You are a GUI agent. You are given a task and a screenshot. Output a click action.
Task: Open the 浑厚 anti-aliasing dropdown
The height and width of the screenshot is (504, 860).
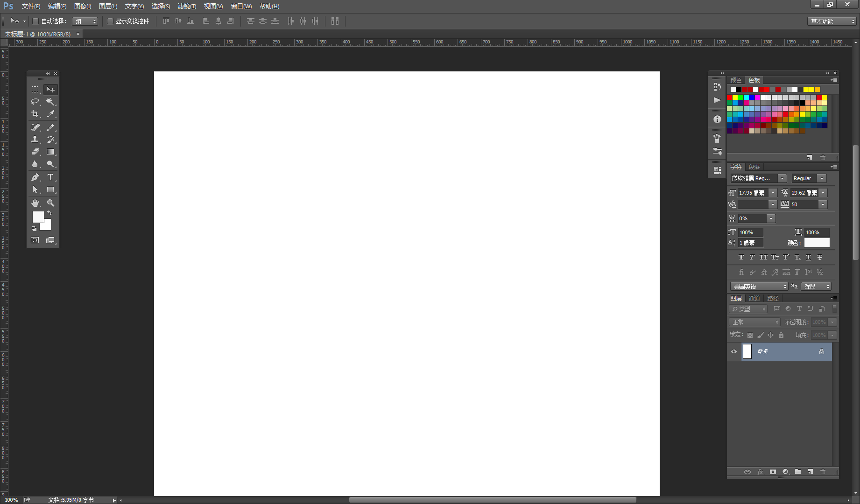pyautogui.click(x=816, y=287)
